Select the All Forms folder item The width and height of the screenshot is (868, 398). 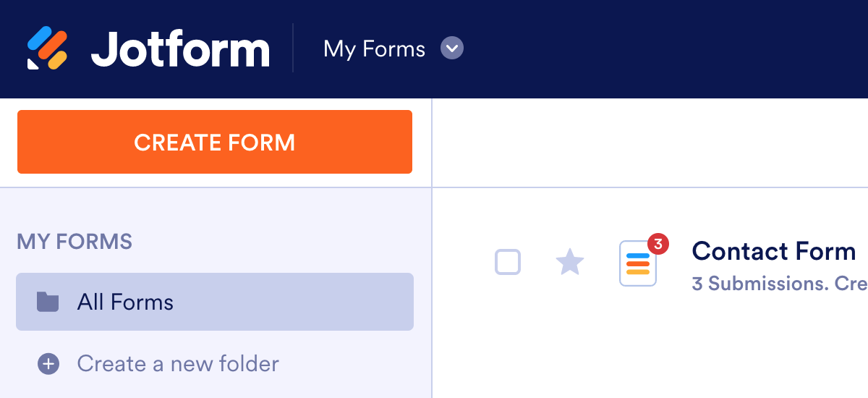pyautogui.click(x=215, y=302)
